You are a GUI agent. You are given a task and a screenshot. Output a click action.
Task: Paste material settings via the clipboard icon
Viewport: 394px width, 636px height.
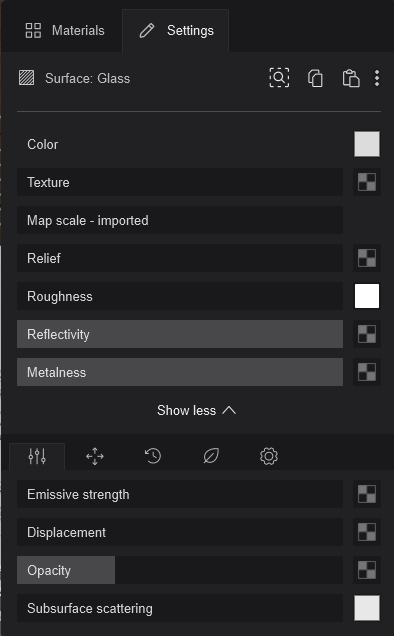351,78
